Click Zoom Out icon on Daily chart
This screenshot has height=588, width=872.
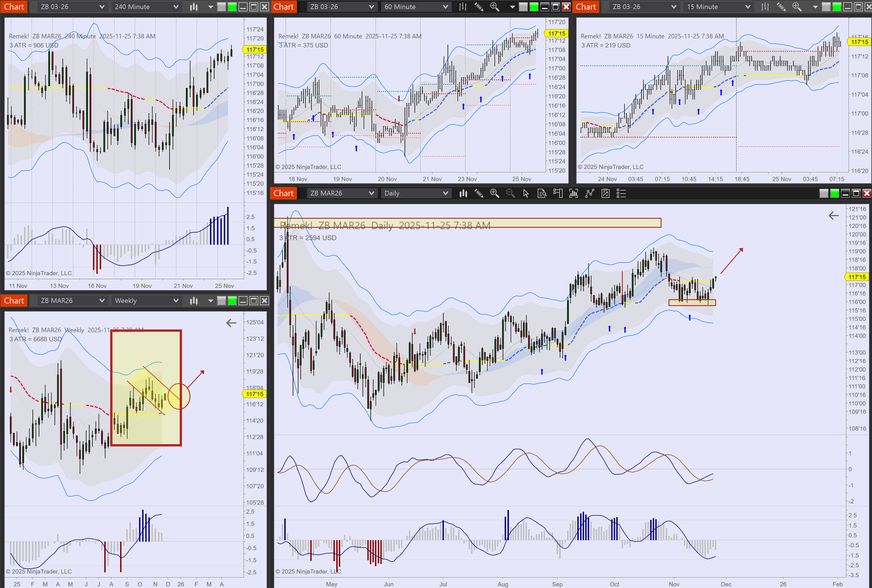click(x=510, y=194)
